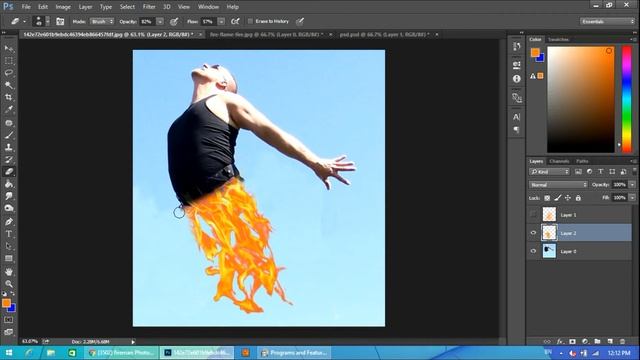Screen dimensions: 640x360
Task: Hide Layer 0 with its eye icon
Action: [x=533, y=251]
